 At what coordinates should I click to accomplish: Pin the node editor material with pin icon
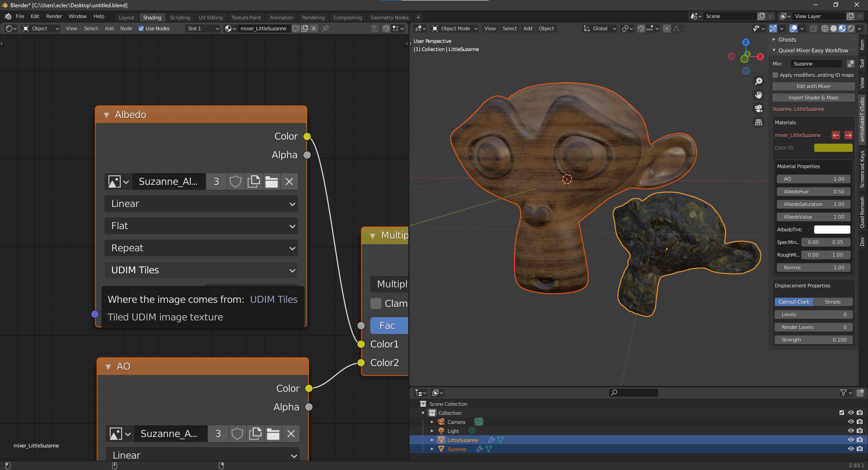pyautogui.click(x=325, y=28)
